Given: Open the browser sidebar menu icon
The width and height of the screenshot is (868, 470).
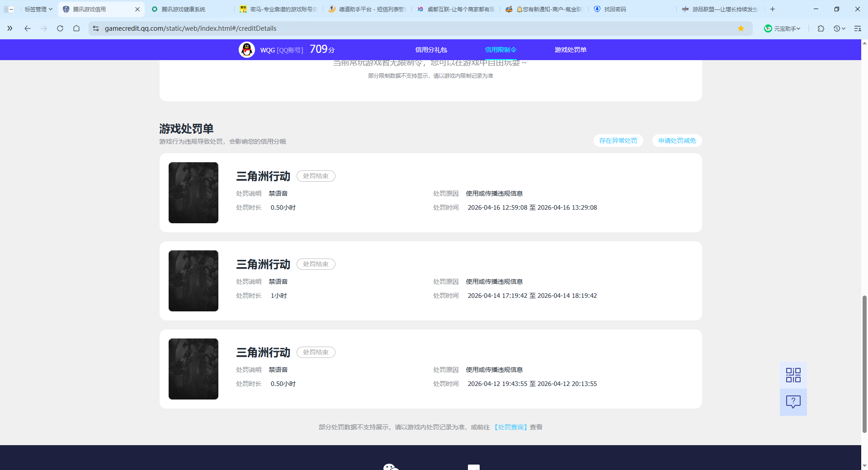Looking at the screenshot, I should point(858,28).
